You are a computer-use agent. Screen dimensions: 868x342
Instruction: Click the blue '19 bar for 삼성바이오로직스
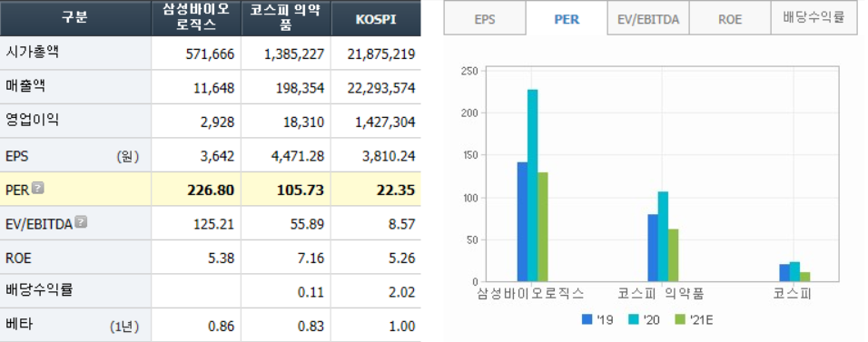point(522,222)
